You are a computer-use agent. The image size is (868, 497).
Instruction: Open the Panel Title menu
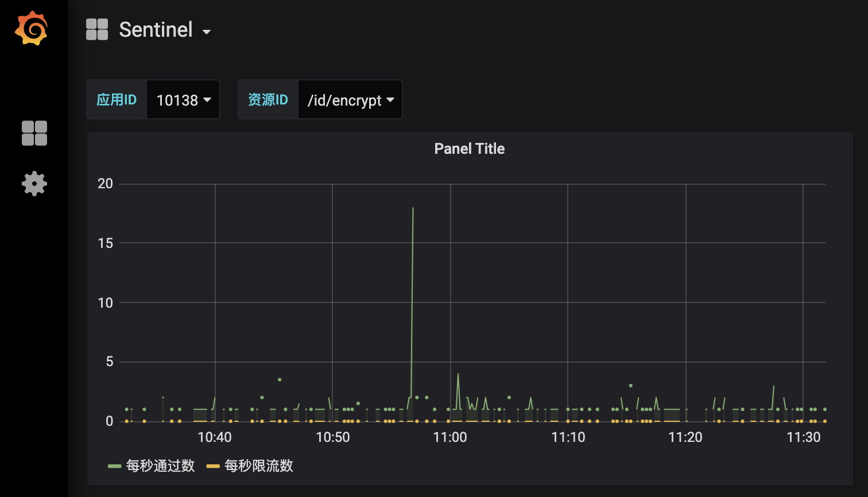469,149
